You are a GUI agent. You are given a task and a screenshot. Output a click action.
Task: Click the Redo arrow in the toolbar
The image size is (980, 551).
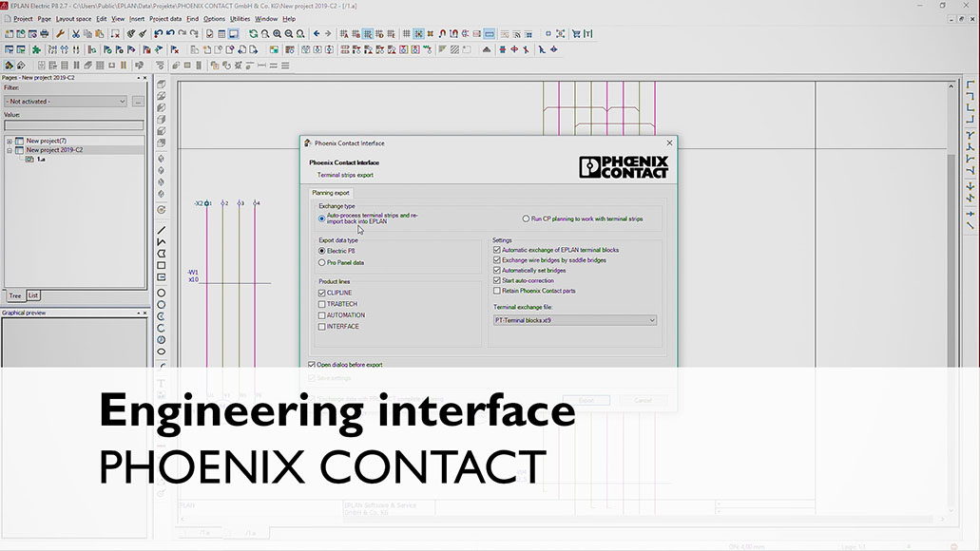coord(182,34)
